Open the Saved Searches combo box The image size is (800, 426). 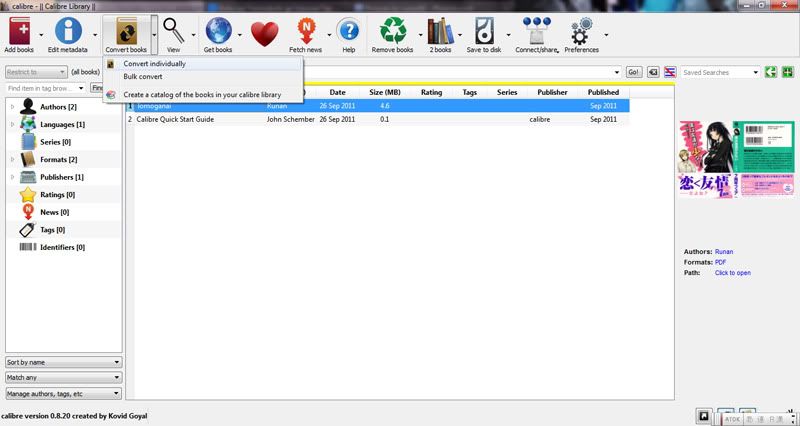[720, 72]
